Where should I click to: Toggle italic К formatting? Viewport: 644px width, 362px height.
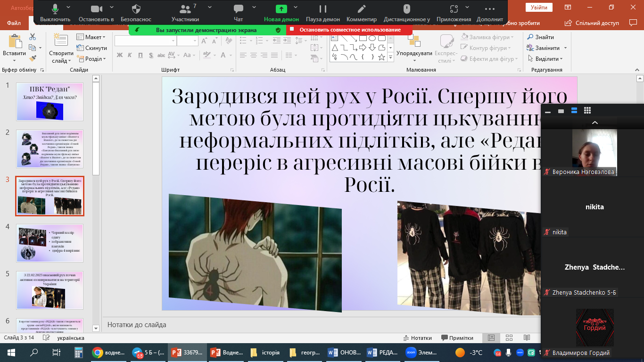[130, 55]
